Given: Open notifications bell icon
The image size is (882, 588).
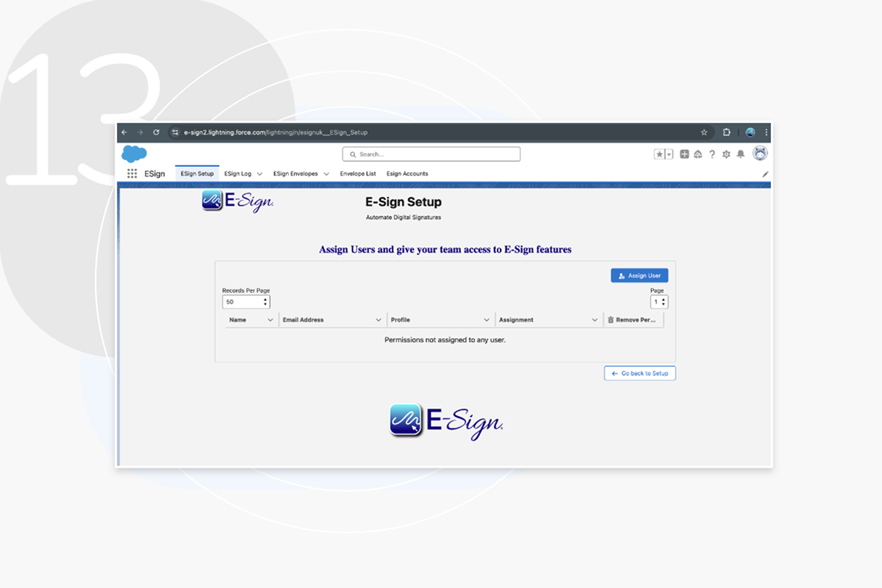Looking at the screenshot, I should click(x=740, y=154).
